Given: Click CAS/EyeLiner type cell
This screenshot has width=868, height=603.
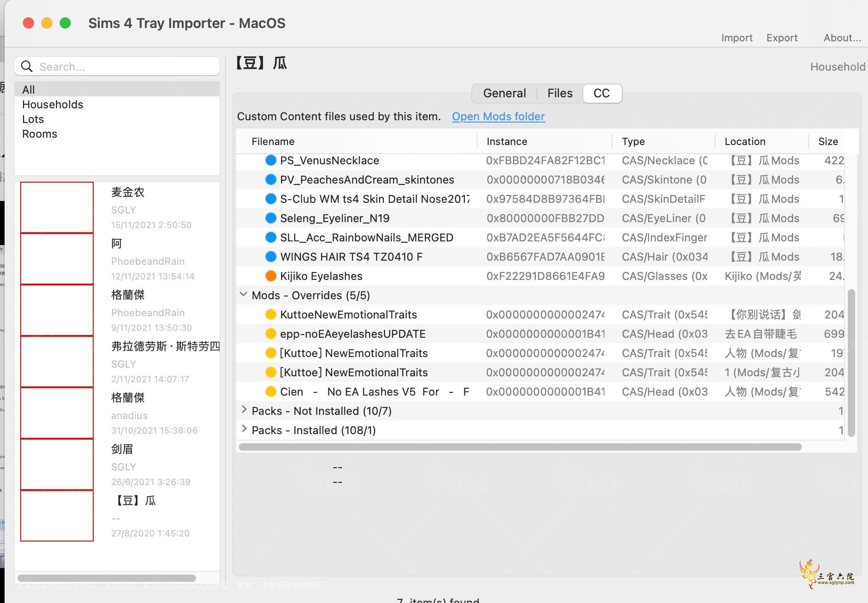Looking at the screenshot, I should [x=664, y=218].
